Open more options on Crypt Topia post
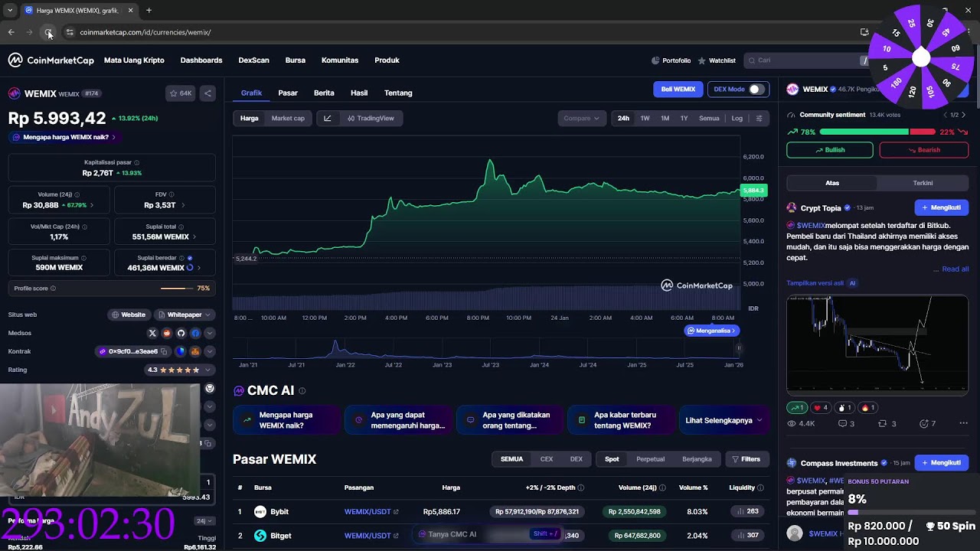 pos(963,423)
